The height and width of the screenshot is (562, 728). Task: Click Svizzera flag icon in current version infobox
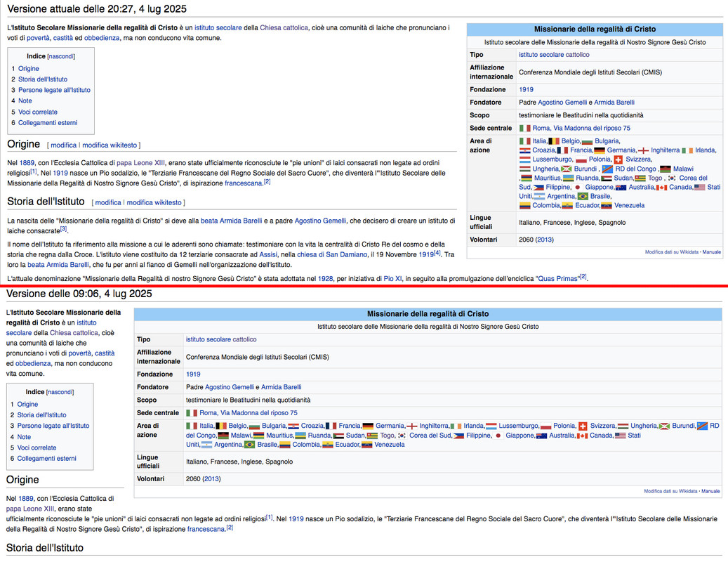click(618, 159)
